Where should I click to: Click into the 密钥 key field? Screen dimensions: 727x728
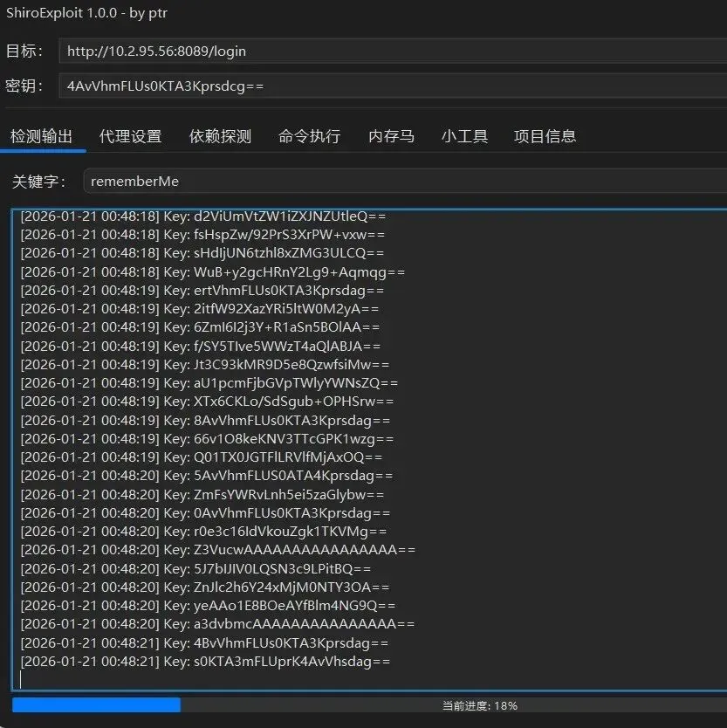tap(393, 86)
